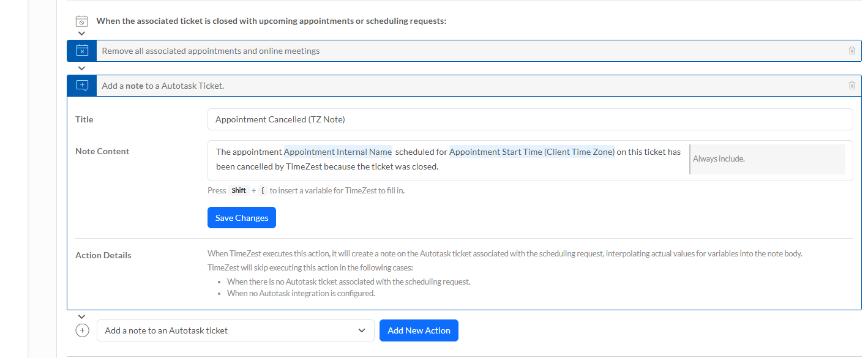Click the chevron above the circled plus icon
868x358 pixels.
(82, 316)
